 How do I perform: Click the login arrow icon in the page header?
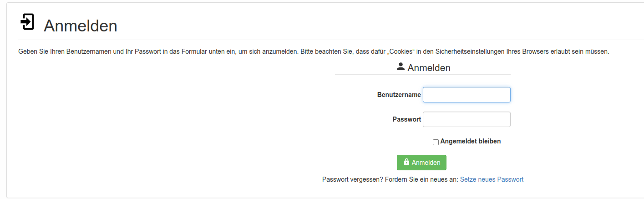(27, 22)
